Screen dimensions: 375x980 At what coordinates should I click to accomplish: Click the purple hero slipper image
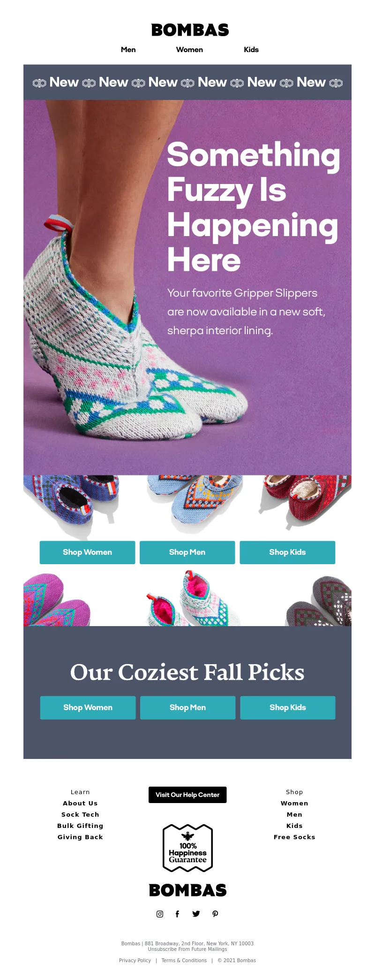(x=187, y=288)
